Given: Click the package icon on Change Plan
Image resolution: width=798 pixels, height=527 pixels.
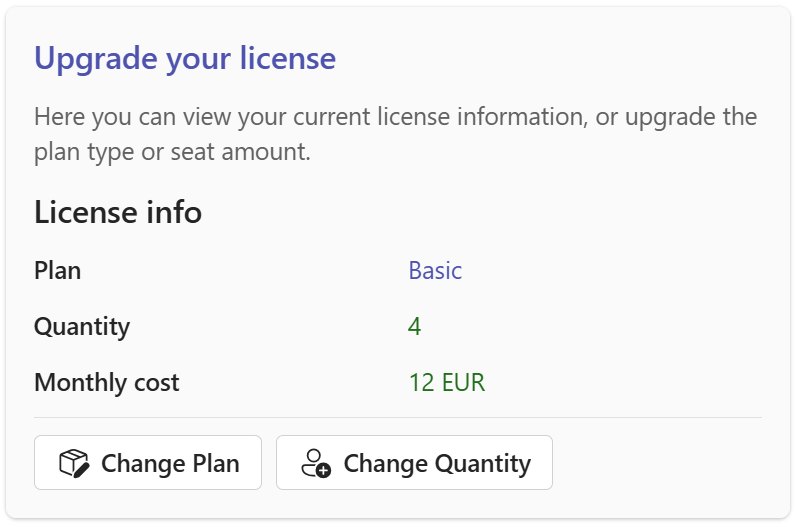Looking at the screenshot, I should click(x=74, y=463).
